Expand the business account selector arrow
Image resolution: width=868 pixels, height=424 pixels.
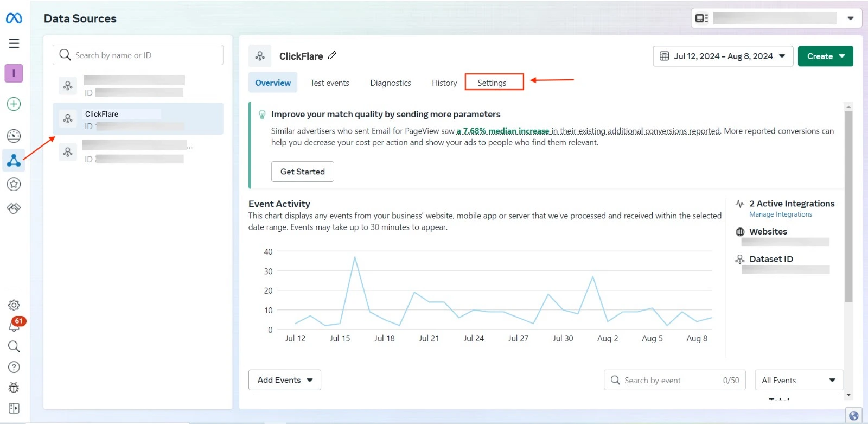pyautogui.click(x=850, y=18)
